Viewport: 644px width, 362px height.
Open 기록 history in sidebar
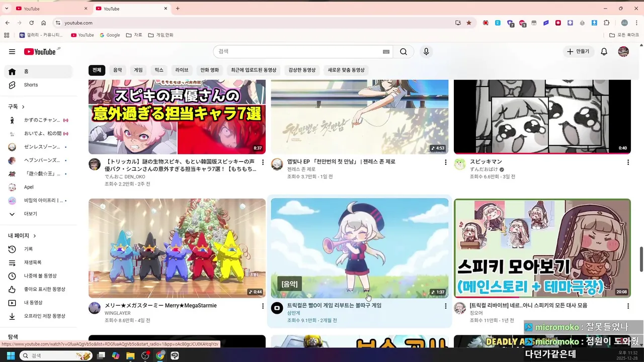[x=38, y=249]
